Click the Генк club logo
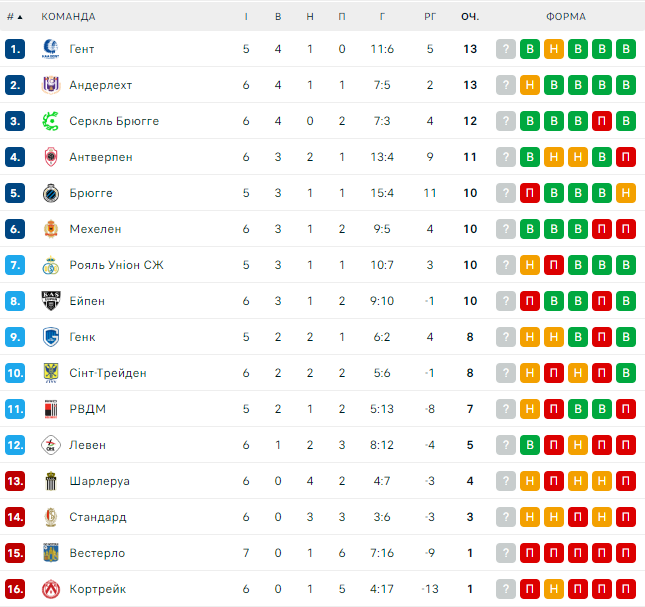Screen dimensions: 645x607 tap(51, 337)
